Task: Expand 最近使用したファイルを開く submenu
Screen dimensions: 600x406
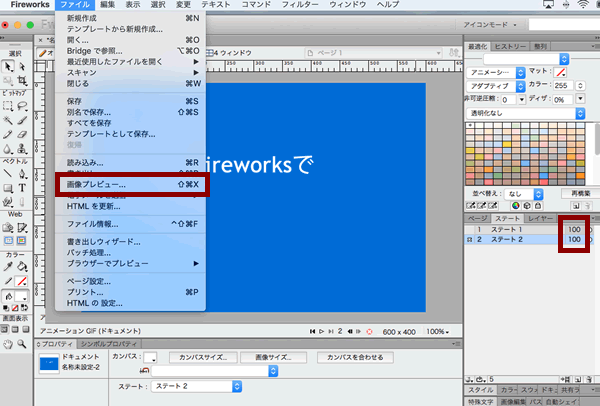Action: 132,62
